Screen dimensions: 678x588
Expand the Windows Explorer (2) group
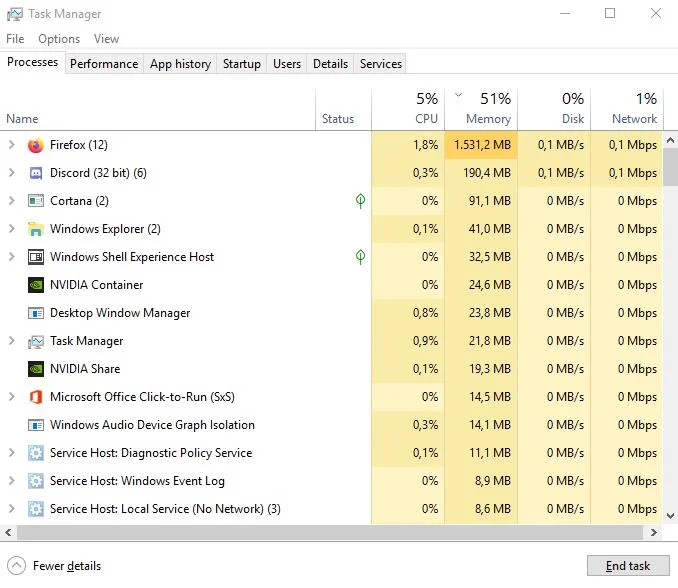[x=12, y=229]
